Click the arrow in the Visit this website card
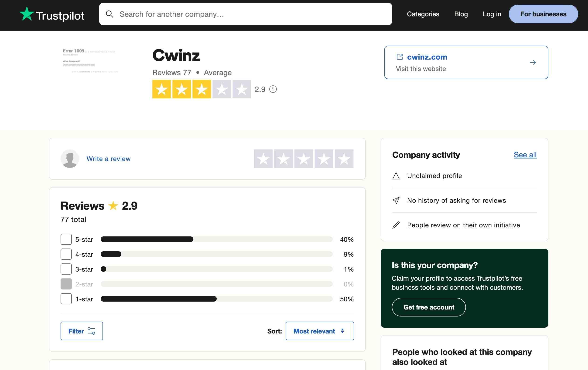Viewport: 588px width, 370px height. pyautogui.click(x=533, y=62)
